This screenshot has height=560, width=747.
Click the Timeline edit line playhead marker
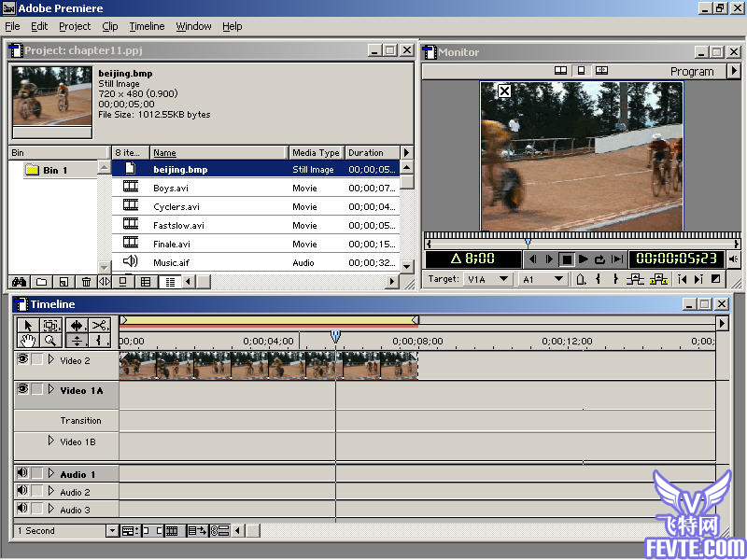click(335, 337)
